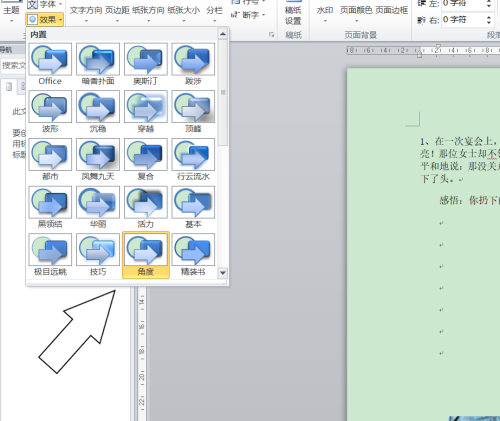500x421 pixels.
Task: Apply the 精装书 theme effect
Action: 193,255
